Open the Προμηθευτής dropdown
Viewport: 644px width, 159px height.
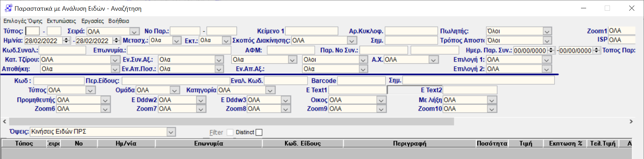click(x=105, y=100)
